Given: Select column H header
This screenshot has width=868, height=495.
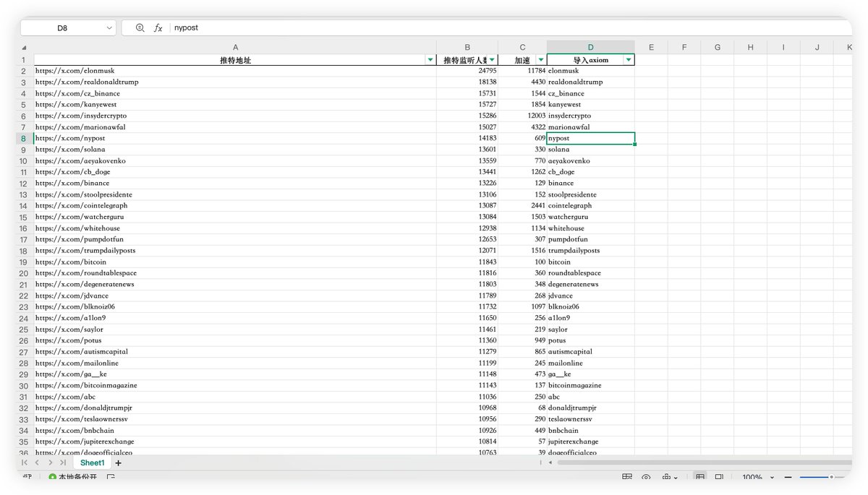Looking at the screenshot, I should pyautogui.click(x=751, y=48).
